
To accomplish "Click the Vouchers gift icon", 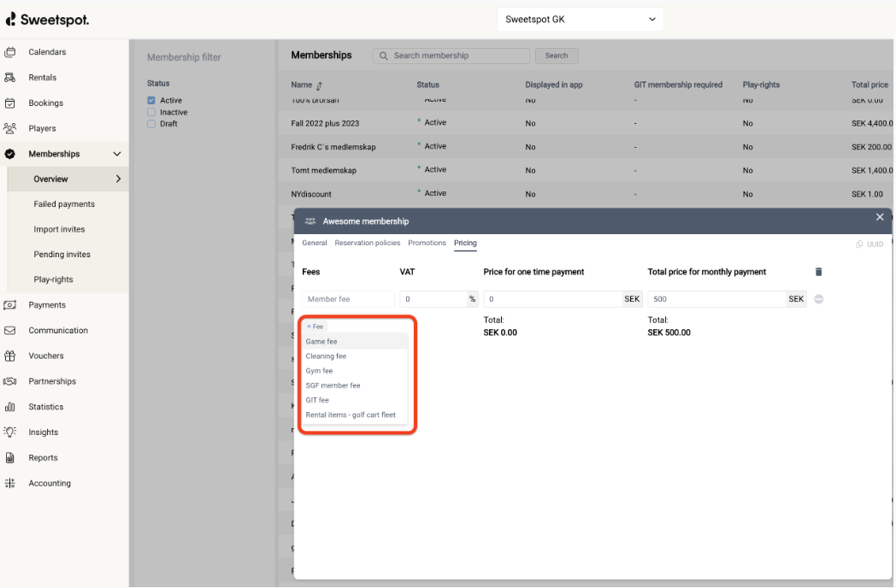I will click(10, 356).
